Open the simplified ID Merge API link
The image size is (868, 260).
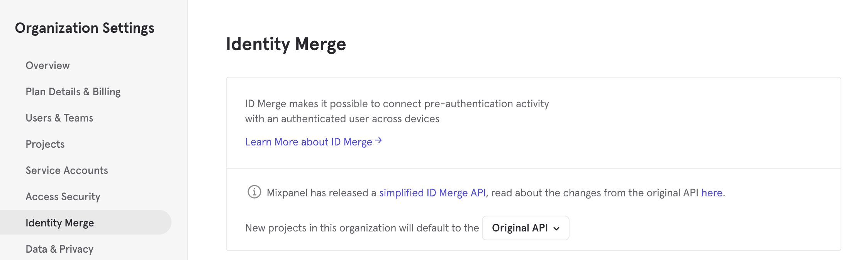tap(432, 193)
